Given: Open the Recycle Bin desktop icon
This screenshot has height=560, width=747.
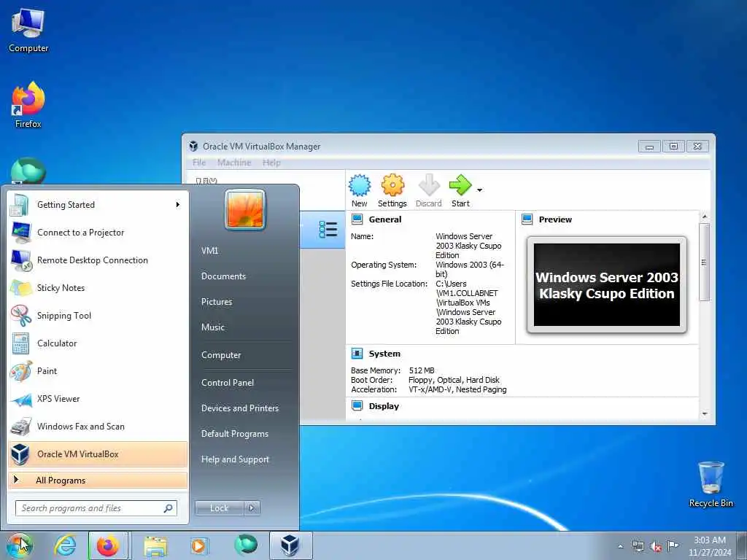Looking at the screenshot, I should click(x=711, y=484).
